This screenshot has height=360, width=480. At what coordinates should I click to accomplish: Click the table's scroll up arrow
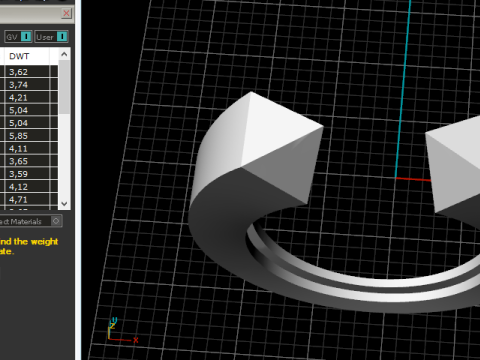pyautogui.click(x=64, y=54)
